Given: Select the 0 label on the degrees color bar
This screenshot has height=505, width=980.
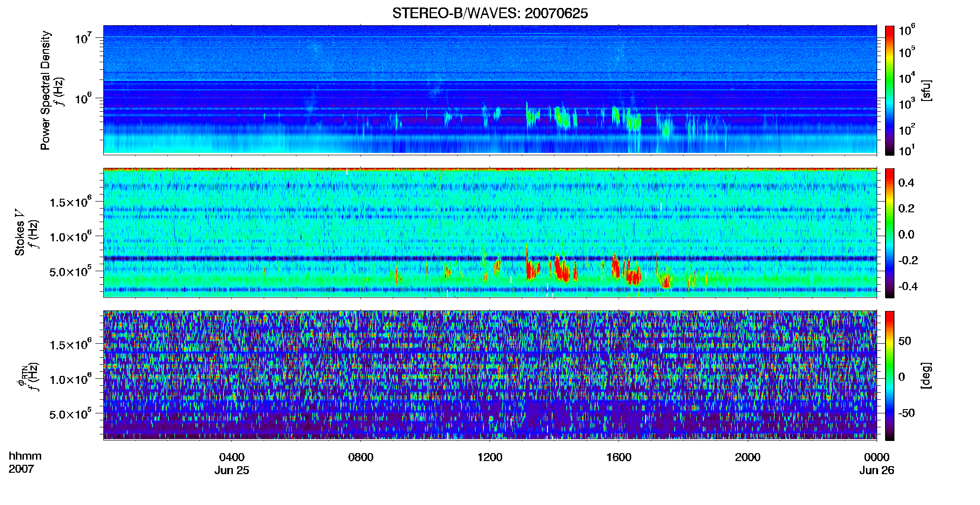Looking at the screenshot, I should [x=901, y=377].
